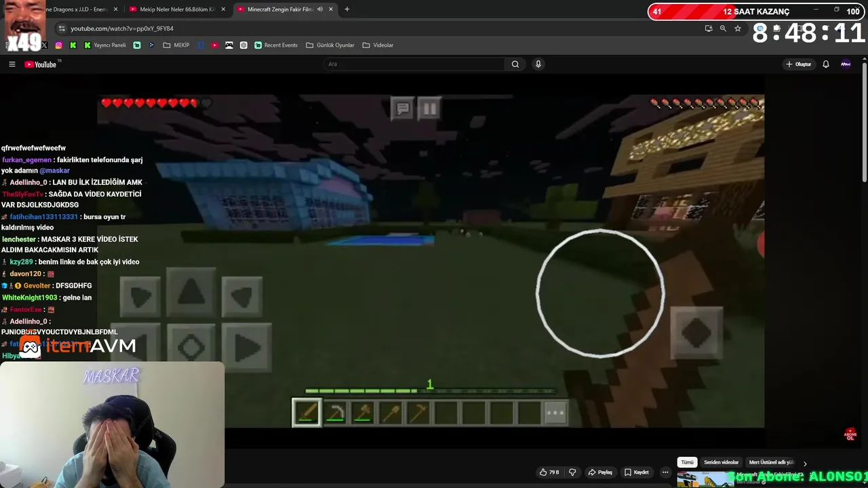Click the Minecraft video player area

[x=430, y=262]
